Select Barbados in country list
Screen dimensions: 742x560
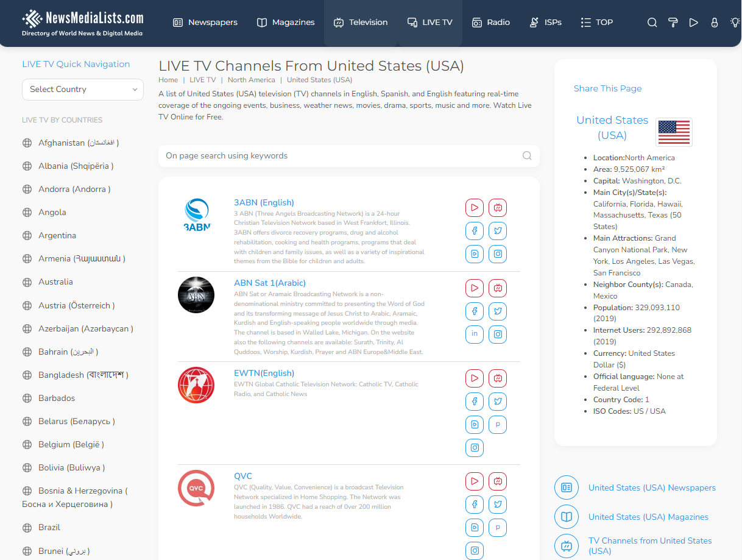point(49,398)
